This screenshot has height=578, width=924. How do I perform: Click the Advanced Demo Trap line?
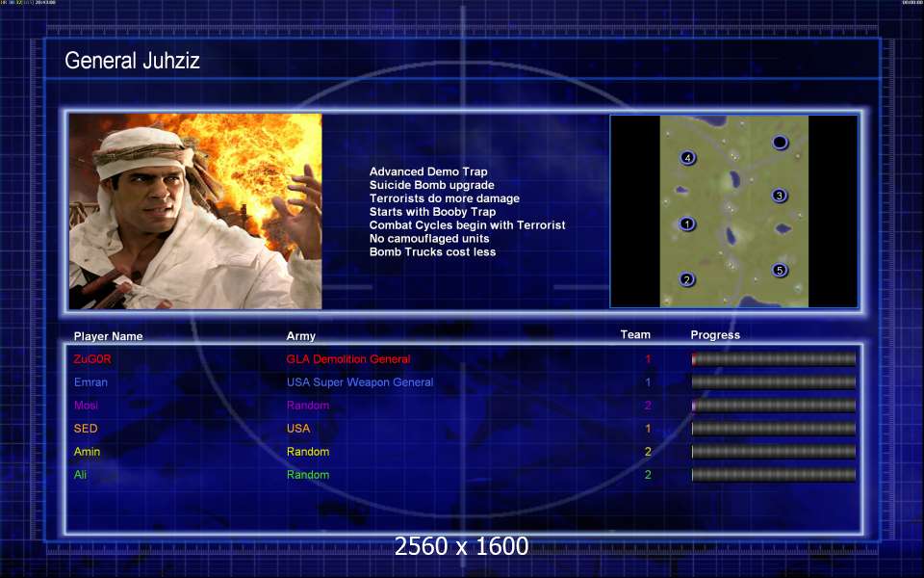tap(428, 171)
